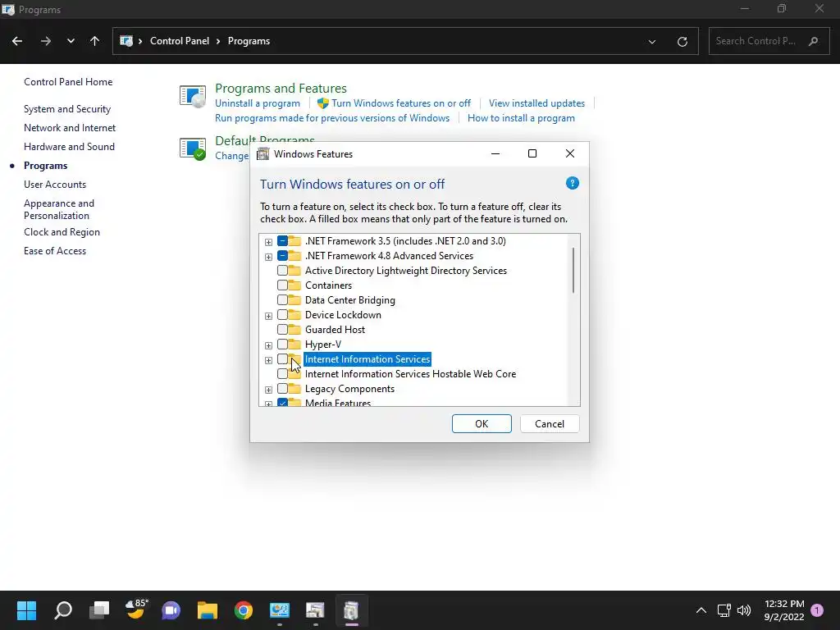840x630 pixels.
Task: Click the Windows Features title bar icon
Action: 263,154
